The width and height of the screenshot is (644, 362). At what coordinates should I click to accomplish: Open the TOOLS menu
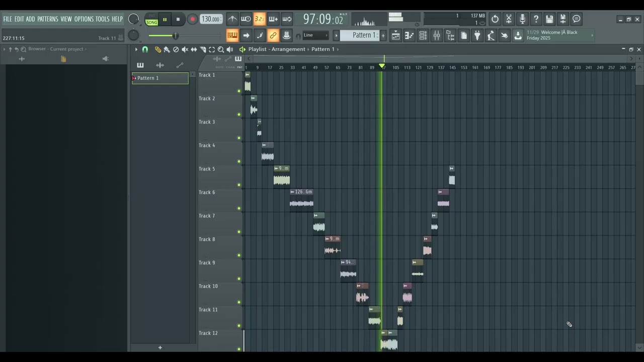tap(103, 19)
